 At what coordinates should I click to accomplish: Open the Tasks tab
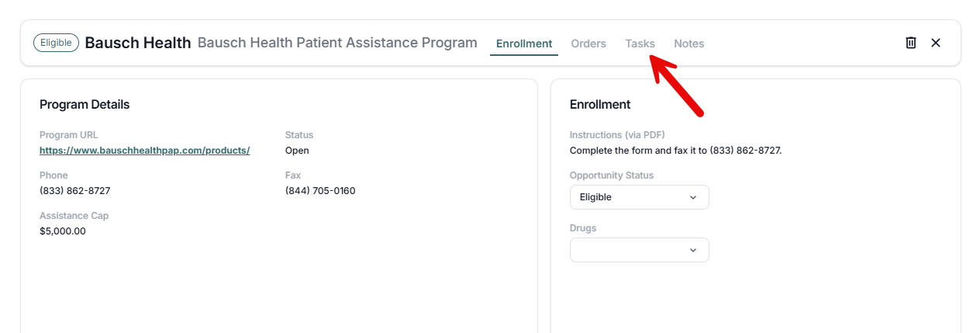tap(640, 43)
